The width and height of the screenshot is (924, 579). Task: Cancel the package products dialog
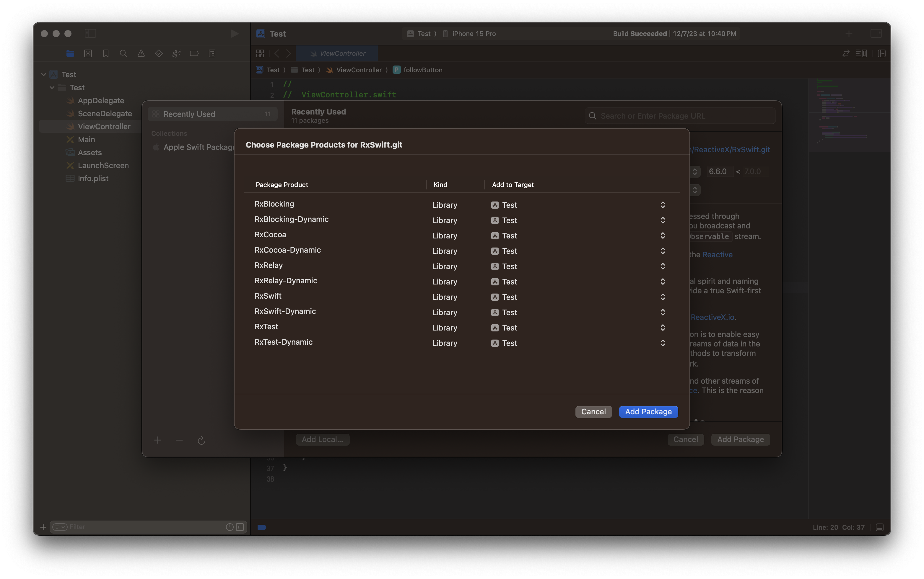(x=593, y=412)
